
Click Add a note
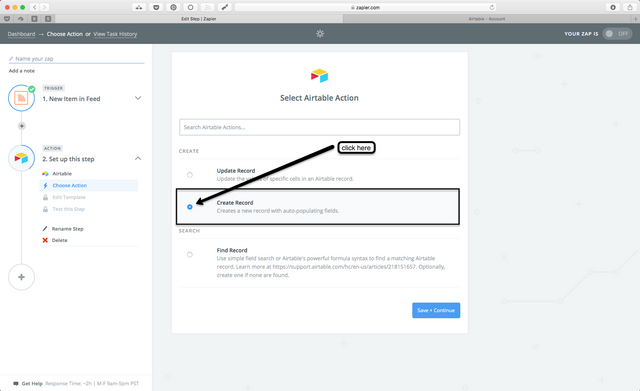22,71
